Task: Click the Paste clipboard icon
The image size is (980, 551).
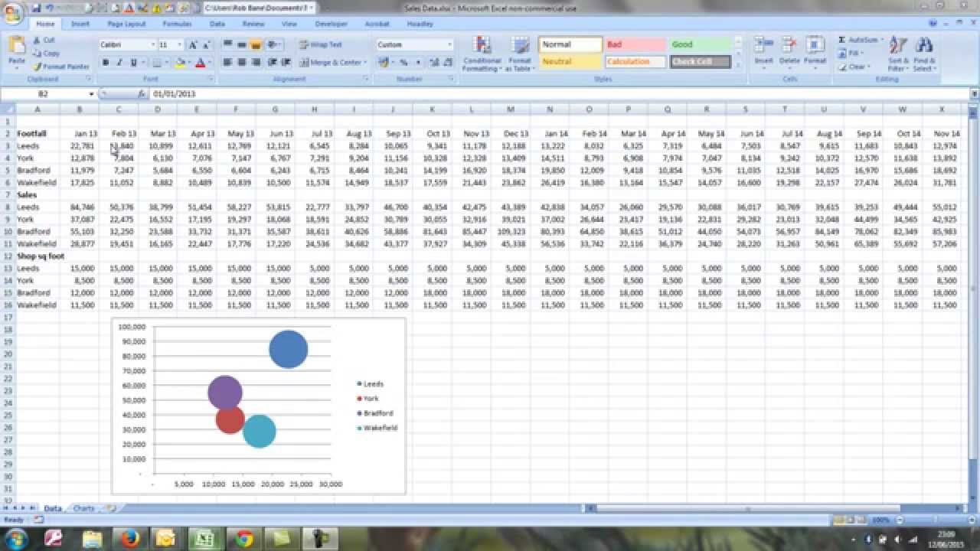Action: [16, 46]
